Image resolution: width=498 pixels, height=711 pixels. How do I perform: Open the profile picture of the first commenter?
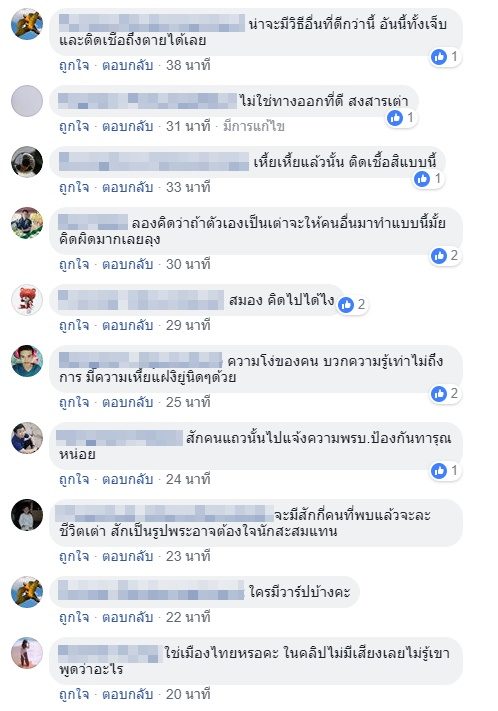tap(27, 24)
